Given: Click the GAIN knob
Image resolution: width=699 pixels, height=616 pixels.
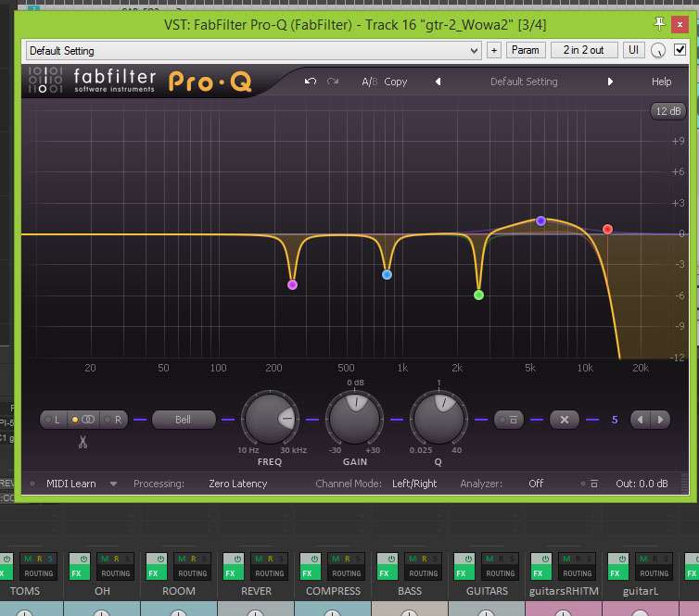Looking at the screenshot, I should point(355,419).
